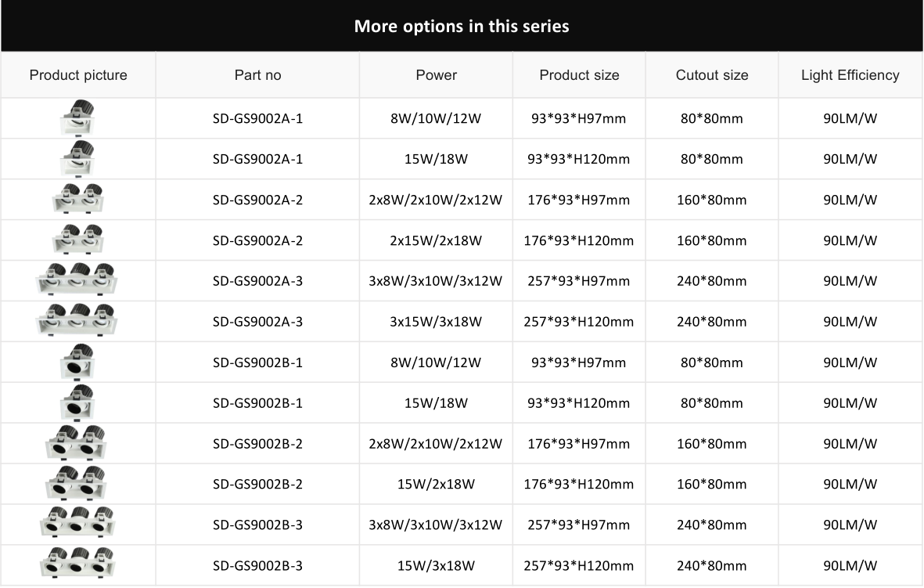Click the Product size column header

click(x=579, y=75)
